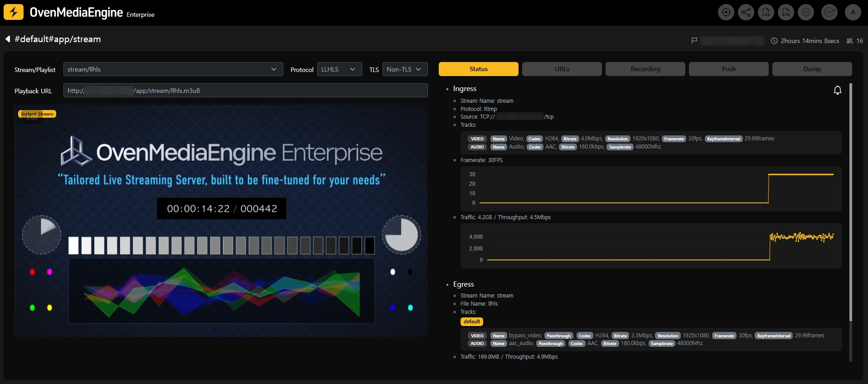
Task: Open the LOG file viewer icon
Action: click(x=766, y=12)
